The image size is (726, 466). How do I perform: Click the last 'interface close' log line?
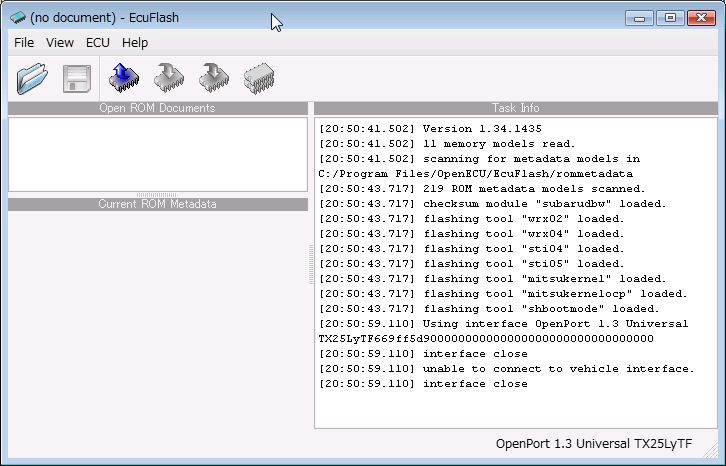tap(423, 384)
